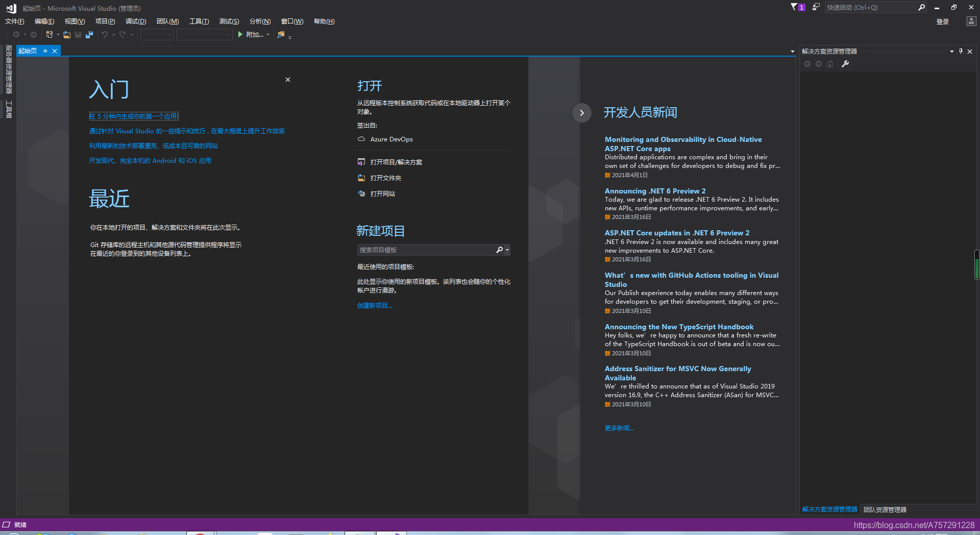
Task: Click the status bar 就绪 icon
Action: (x=6, y=524)
